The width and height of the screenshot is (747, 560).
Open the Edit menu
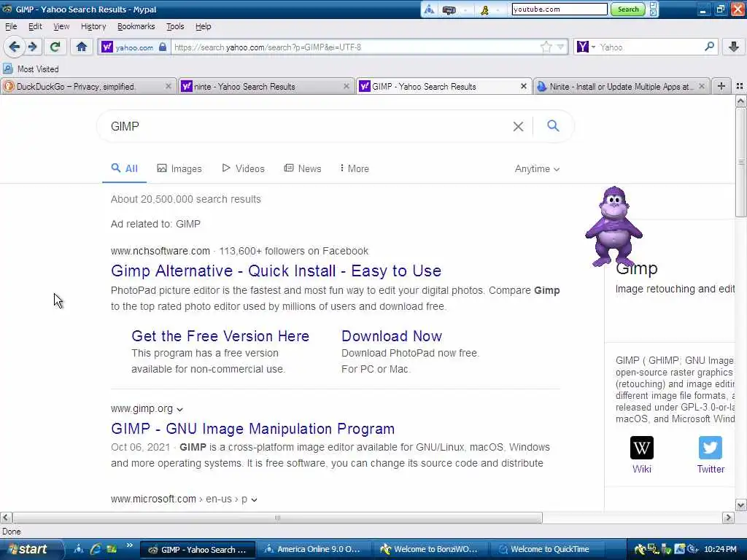[35, 26]
